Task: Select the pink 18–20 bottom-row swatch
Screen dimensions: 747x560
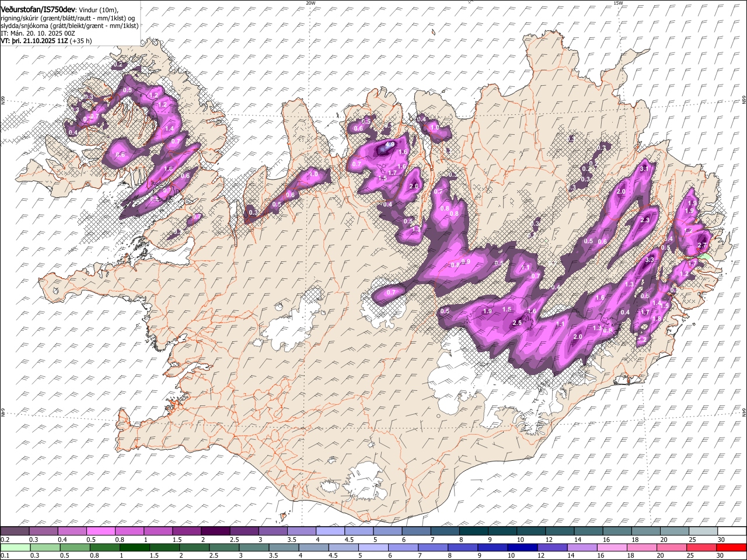Action: 641,547
